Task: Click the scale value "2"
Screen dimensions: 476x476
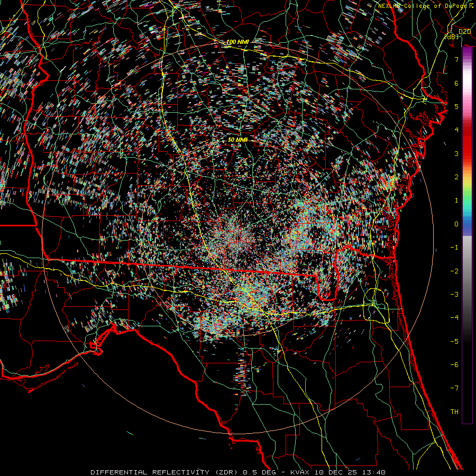Action: pyautogui.click(x=456, y=177)
